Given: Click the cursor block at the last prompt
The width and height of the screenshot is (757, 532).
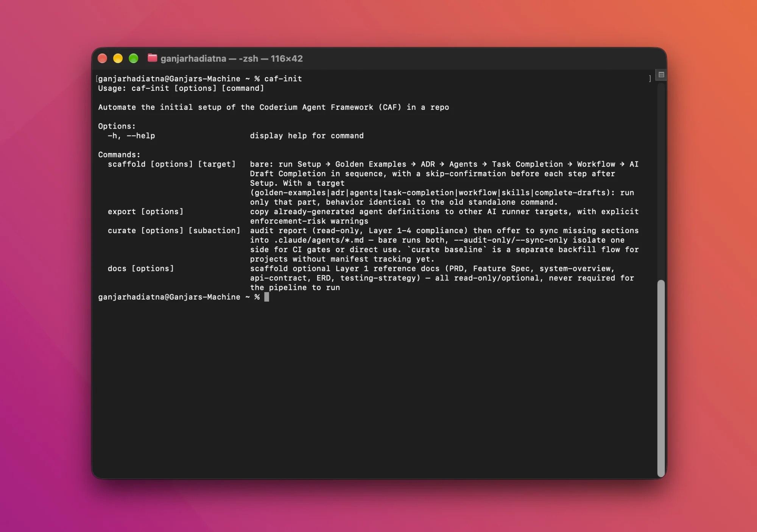Looking at the screenshot, I should tap(266, 297).
